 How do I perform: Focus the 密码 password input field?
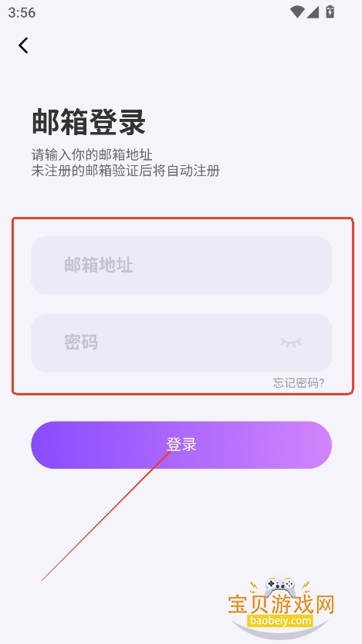(181, 343)
